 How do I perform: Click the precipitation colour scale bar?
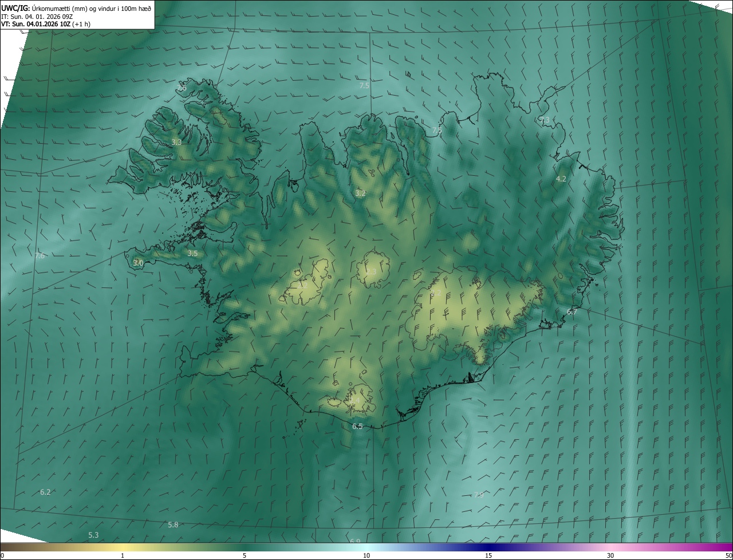366,547
